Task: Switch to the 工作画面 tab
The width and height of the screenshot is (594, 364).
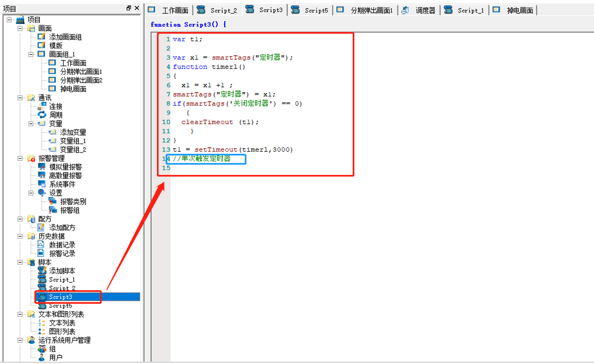Action: [x=169, y=10]
